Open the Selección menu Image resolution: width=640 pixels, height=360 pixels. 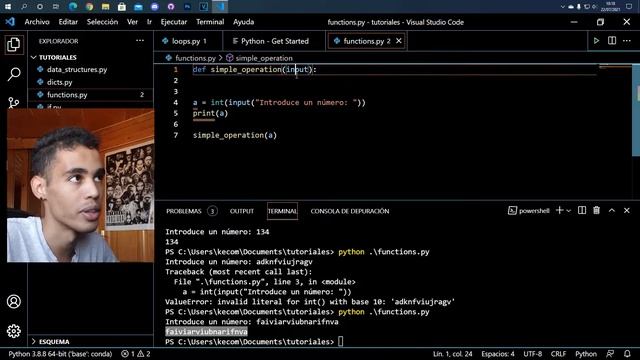point(102,22)
